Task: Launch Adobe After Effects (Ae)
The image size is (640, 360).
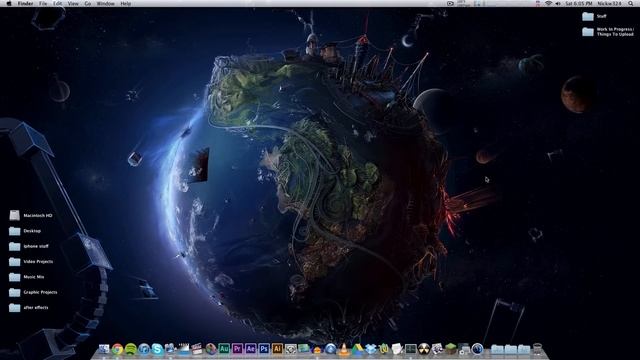Action: pos(251,349)
